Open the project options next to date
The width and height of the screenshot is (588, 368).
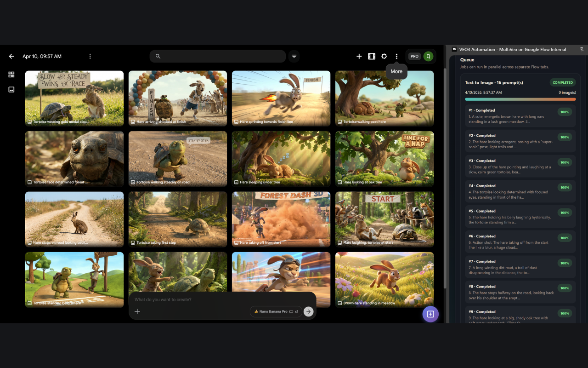90,56
